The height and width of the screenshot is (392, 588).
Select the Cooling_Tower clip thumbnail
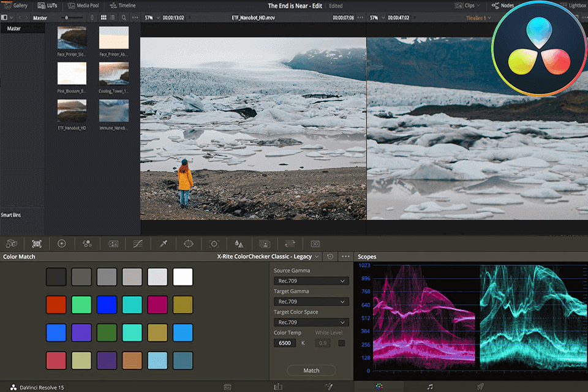pyautogui.click(x=114, y=73)
